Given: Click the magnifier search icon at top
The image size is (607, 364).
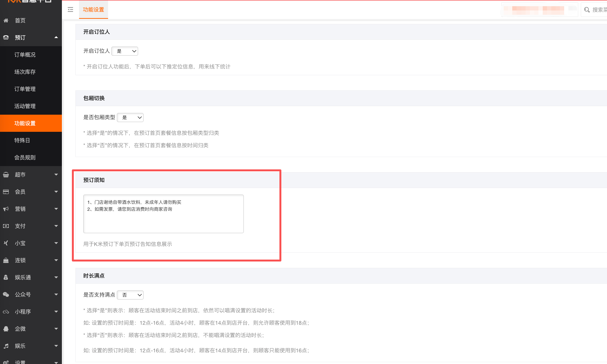Looking at the screenshot, I should tap(587, 10).
